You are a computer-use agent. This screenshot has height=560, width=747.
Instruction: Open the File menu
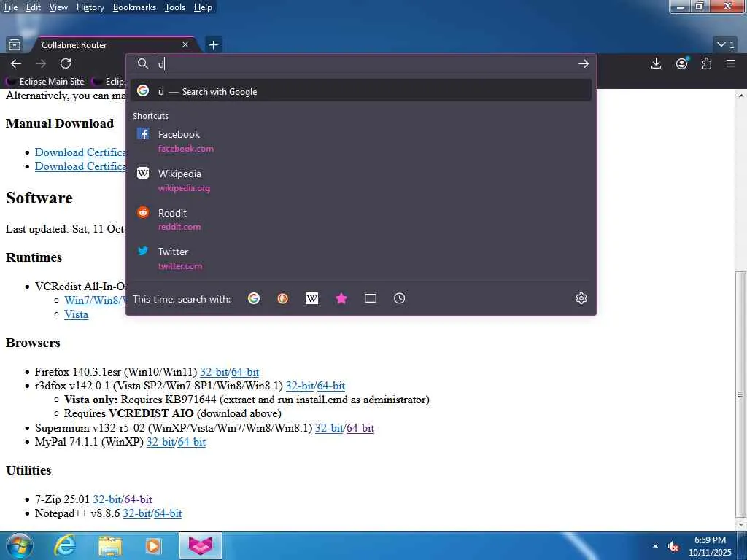coord(11,7)
